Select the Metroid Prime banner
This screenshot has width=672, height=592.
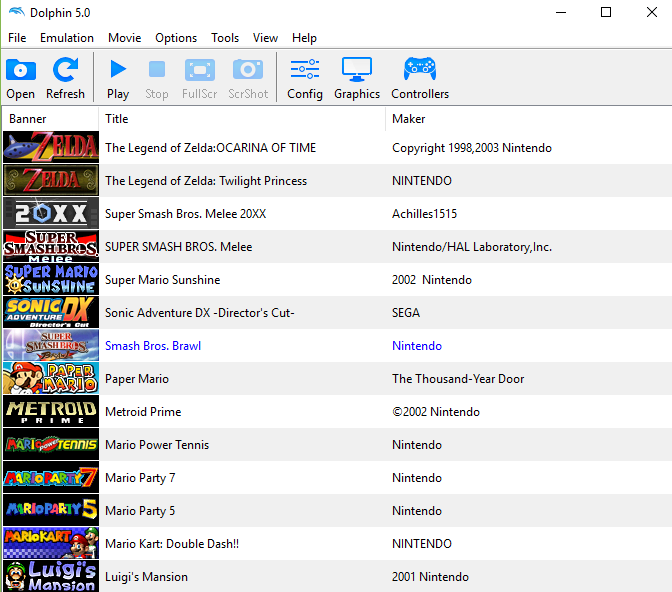[x=51, y=411]
